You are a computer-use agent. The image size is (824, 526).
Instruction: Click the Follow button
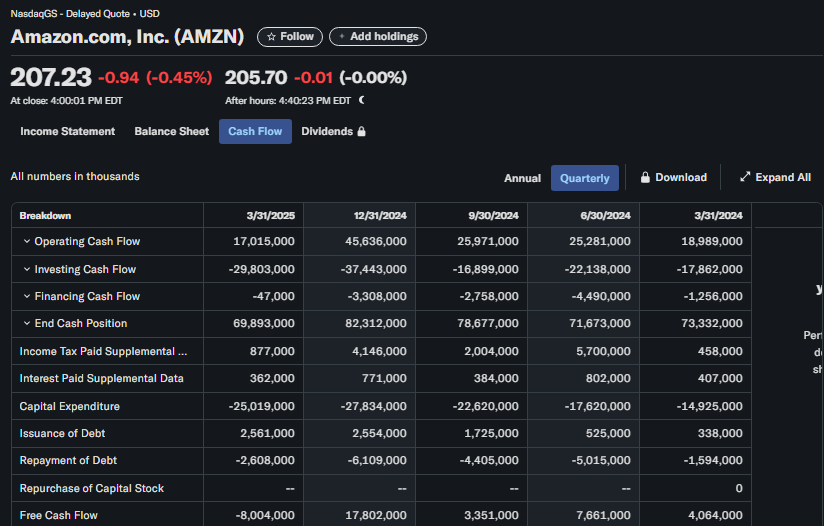click(x=290, y=37)
